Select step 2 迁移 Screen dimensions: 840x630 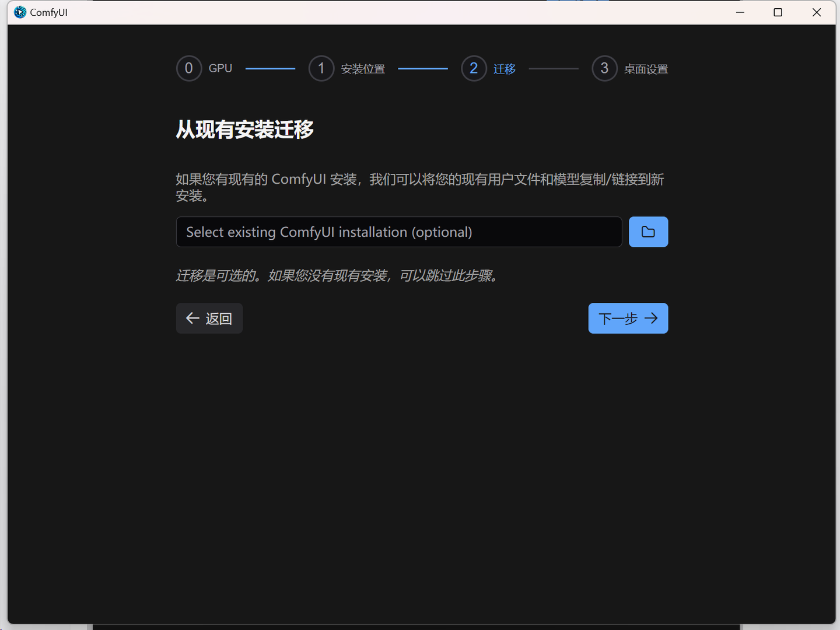tap(489, 69)
